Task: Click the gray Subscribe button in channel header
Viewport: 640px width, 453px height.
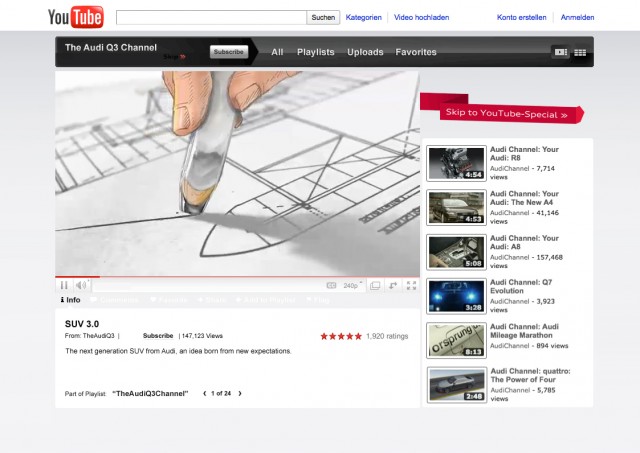Action: click(x=229, y=52)
